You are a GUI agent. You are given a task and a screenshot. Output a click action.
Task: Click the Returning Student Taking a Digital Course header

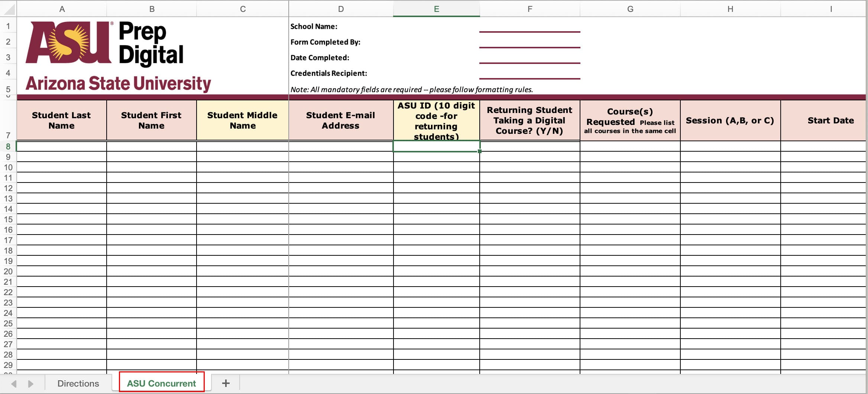[x=530, y=120]
